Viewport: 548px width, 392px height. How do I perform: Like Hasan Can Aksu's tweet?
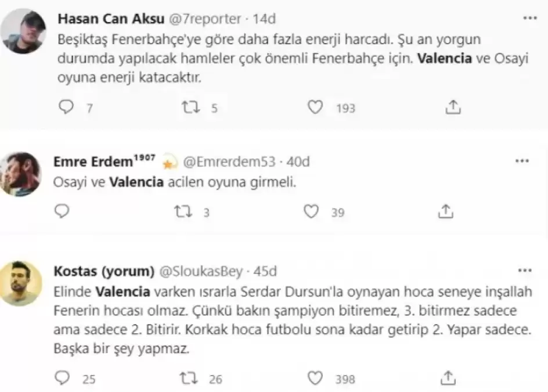(x=314, y=107)
